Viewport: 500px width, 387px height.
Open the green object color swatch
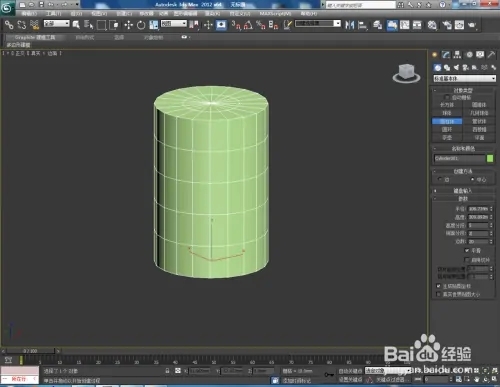coord(490,158)
